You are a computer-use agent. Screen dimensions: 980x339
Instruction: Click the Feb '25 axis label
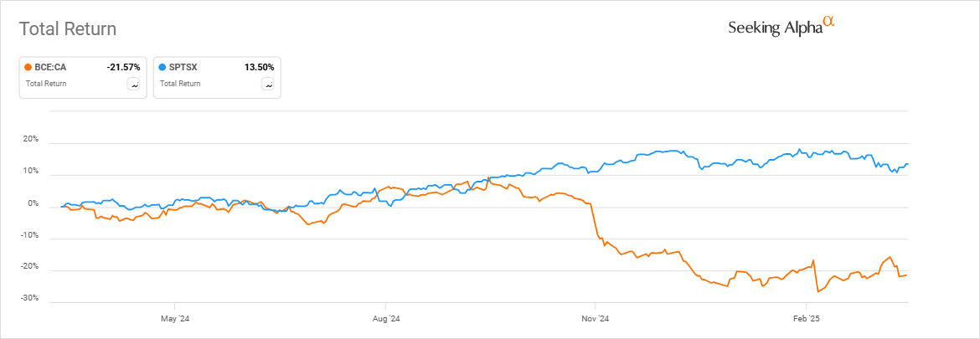pos(804,319)
